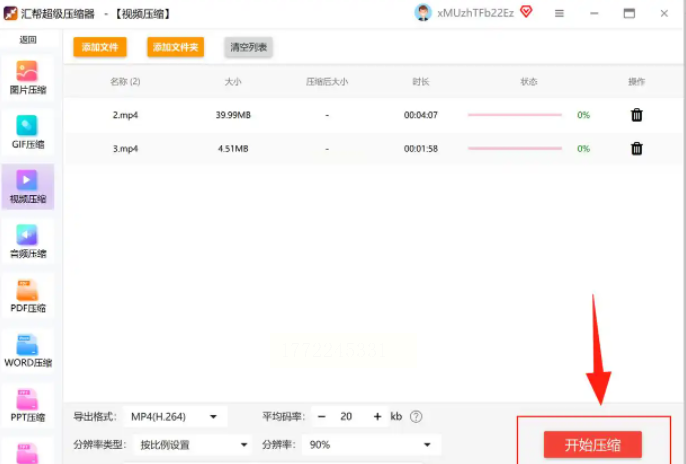686x464 pixels.
Task: Select the file name 2.mp4
Action: point(125,115)
